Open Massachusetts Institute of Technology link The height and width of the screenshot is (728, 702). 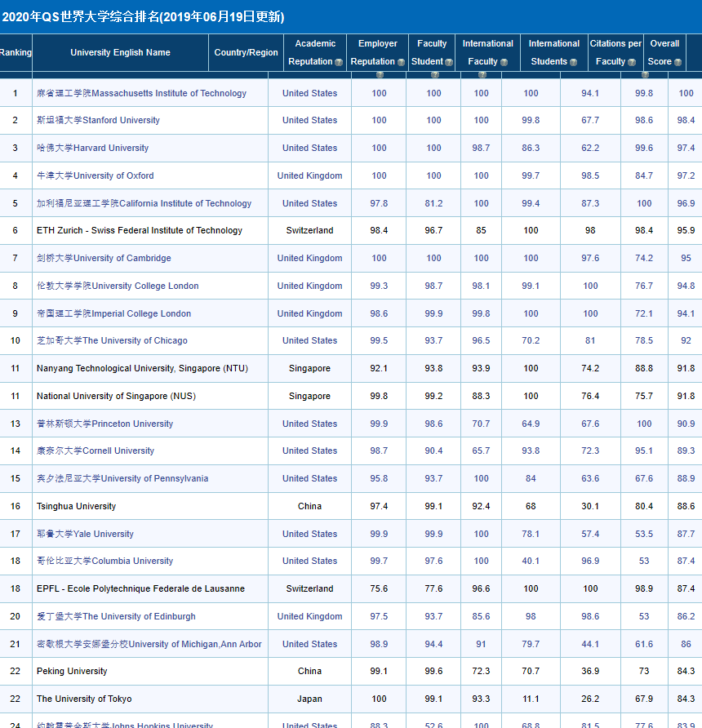(x=141, y=93)
